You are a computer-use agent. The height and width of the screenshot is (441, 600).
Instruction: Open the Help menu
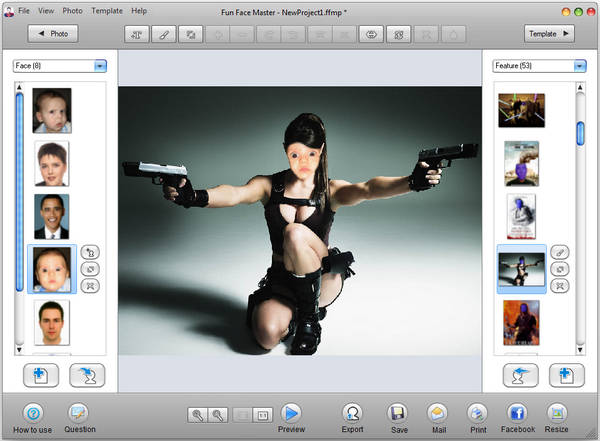pyautogui.click(x=138, y=10)
